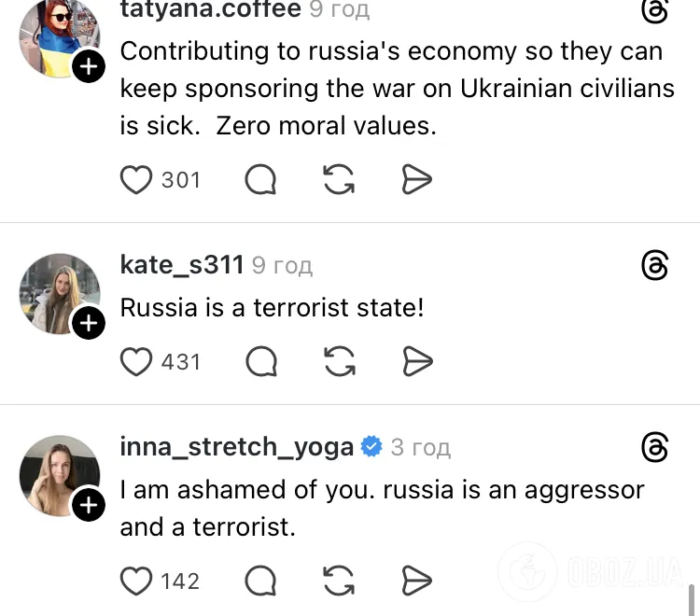Reply to inna_stretch_yoga's comment
Viewport: 700px width, 616px height.
coord(260,581)
